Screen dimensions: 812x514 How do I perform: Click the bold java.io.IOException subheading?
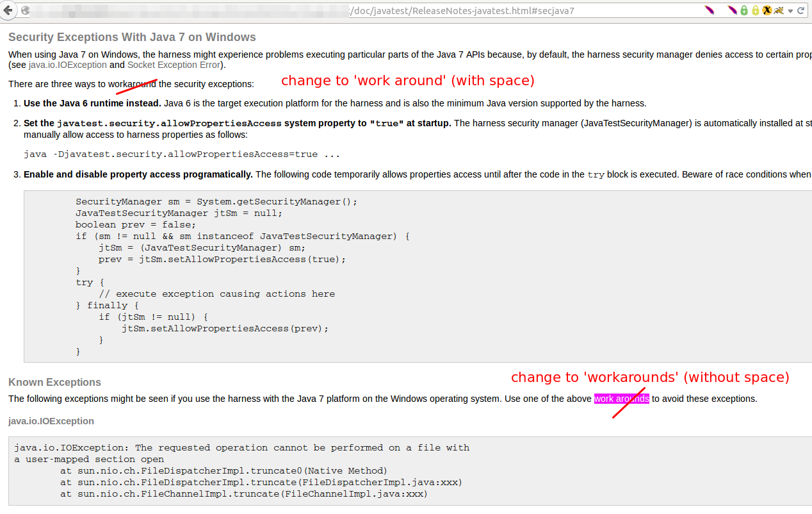[x=51, y=421]
